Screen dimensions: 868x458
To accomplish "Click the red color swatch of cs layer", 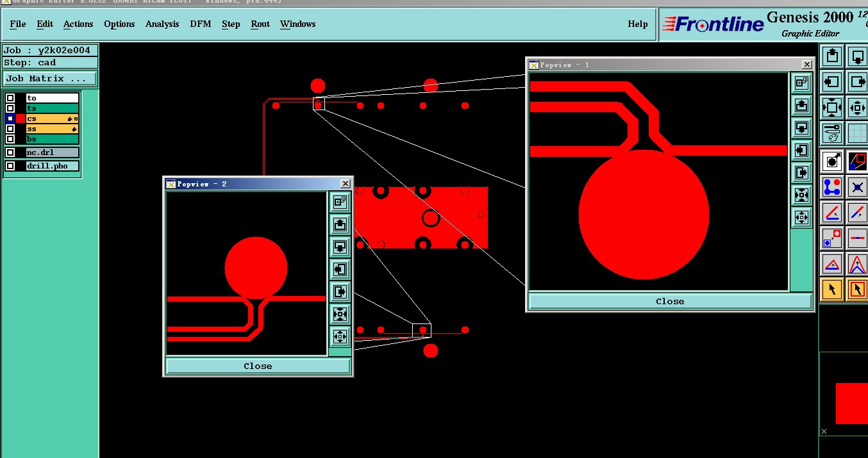I will coord(21,119).
